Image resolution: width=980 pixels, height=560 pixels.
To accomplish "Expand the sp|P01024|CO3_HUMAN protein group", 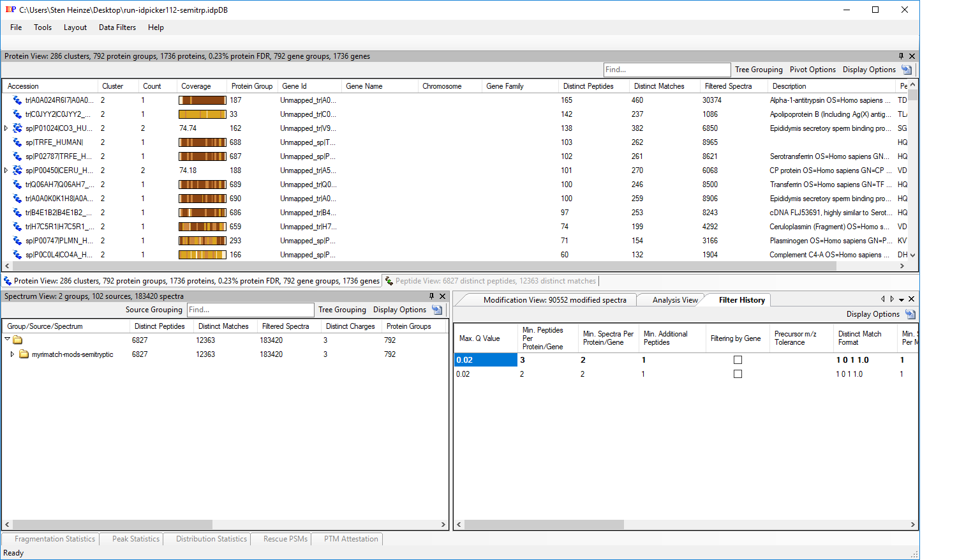I will (x=6, y=128).
